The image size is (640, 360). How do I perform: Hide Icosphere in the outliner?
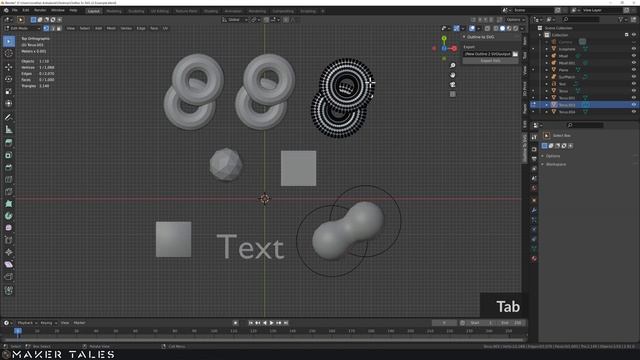(634, 49)
